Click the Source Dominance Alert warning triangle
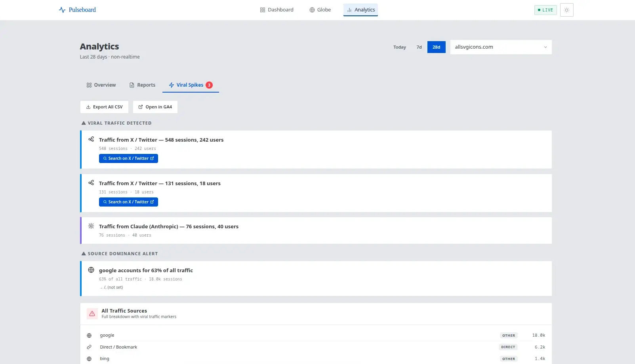Image resolution: width=635 pixels, height=364 pixels. pyautogui.click(x=84, y=254)
